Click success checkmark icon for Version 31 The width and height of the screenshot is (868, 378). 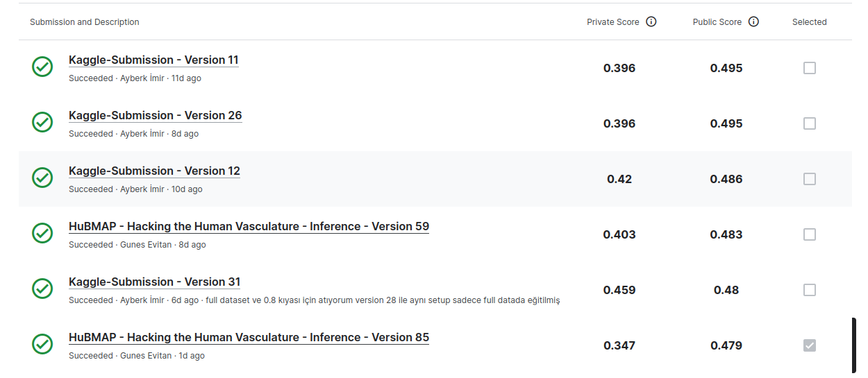click(x=42, y=289)
